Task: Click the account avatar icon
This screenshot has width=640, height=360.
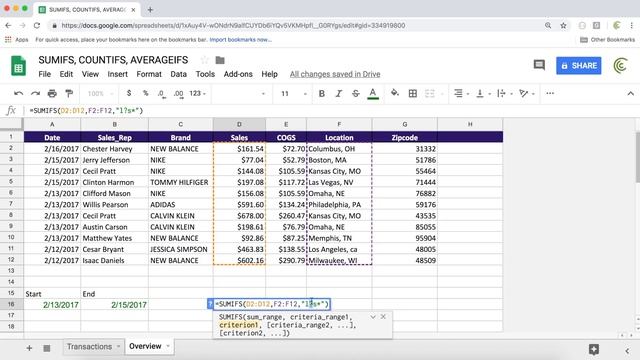Action: click(x=621, y=66)
